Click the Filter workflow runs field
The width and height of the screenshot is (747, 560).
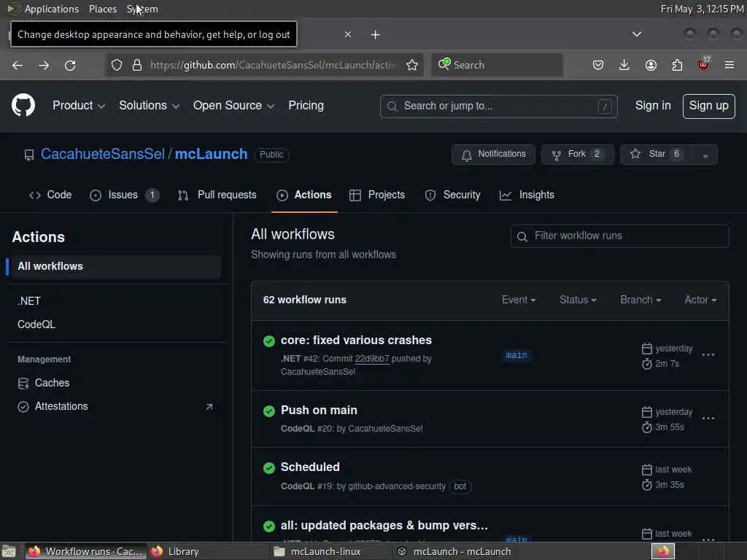pos(620,236)
